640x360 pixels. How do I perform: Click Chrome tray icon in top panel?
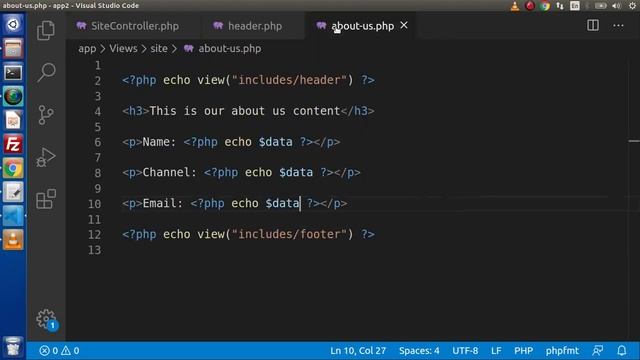click(544, 6)
